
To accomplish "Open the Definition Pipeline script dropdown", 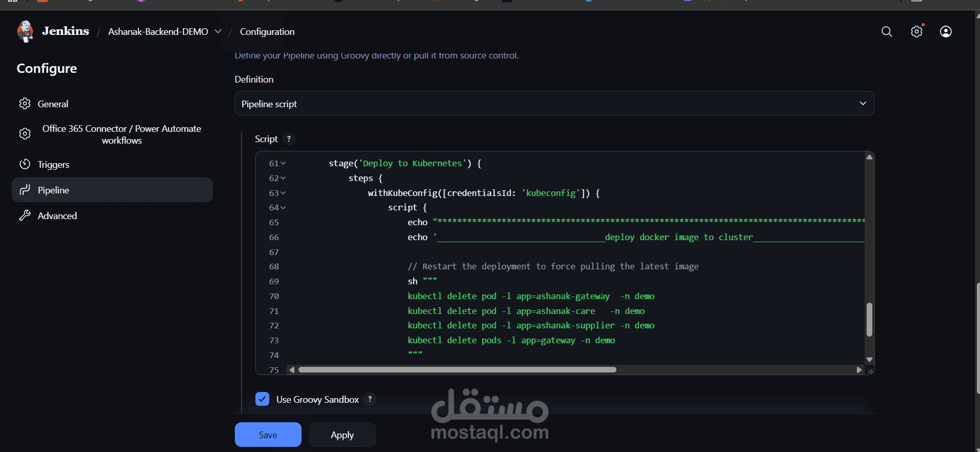I will coord(554,104).
